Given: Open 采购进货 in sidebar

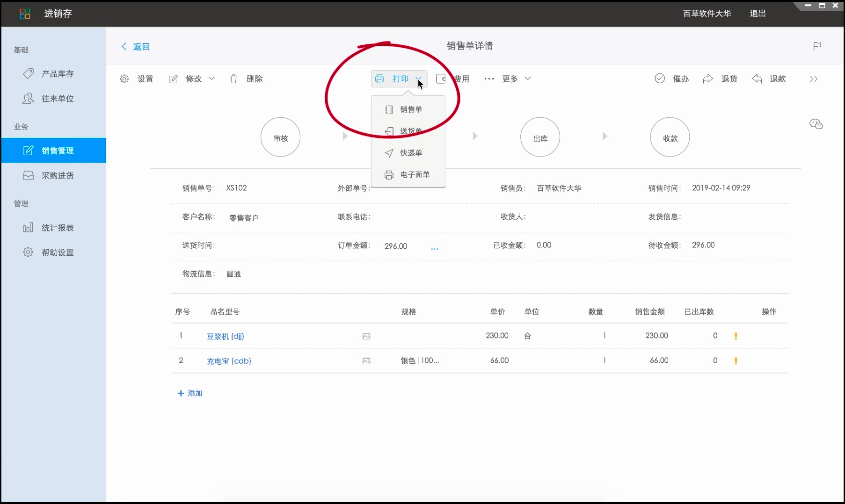Looking at the screenshot, I should 54,175.
